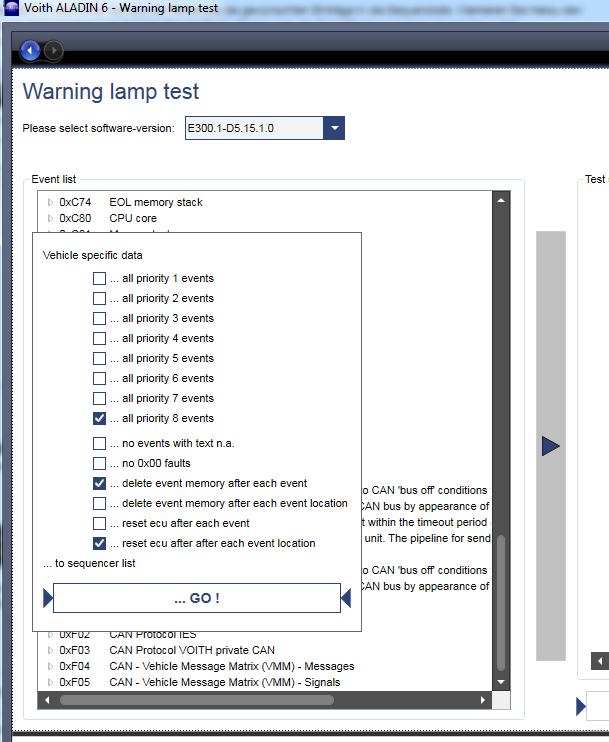Click the 0xC74 code text
The height and width of the screenshot is (742, 609).
pyautogui.click(x=75, y=202)
